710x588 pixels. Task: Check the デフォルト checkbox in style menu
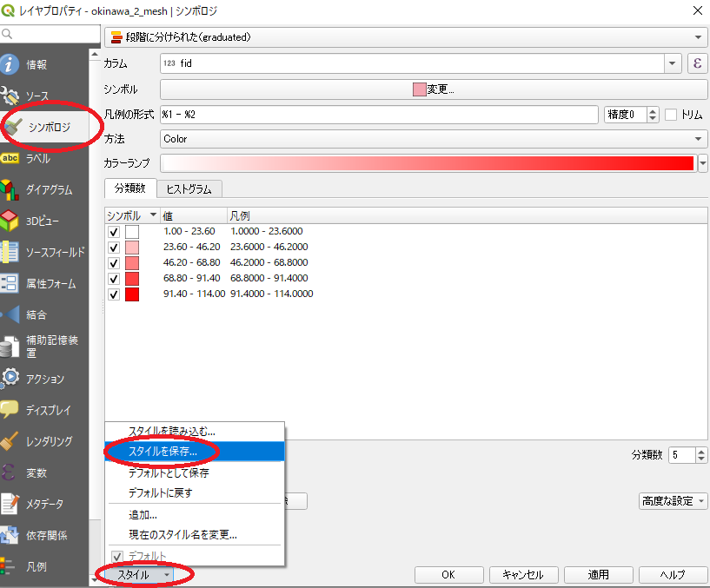[118, 556]
